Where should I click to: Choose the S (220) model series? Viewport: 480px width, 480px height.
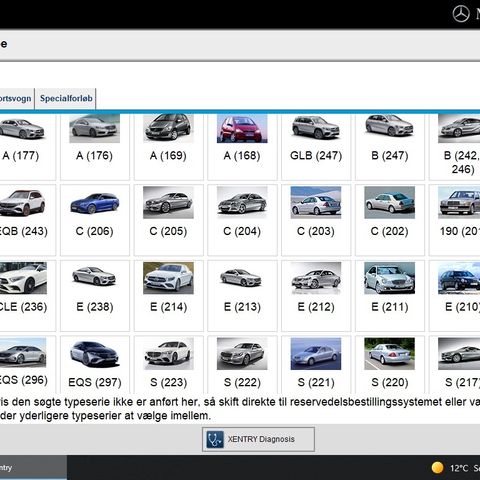click(390, 364)
